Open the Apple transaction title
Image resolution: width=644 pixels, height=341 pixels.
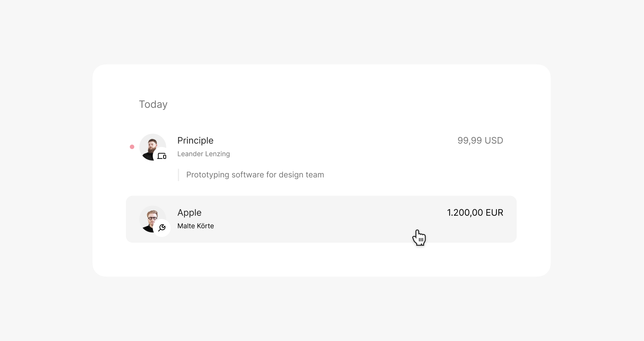pos(189,212)
